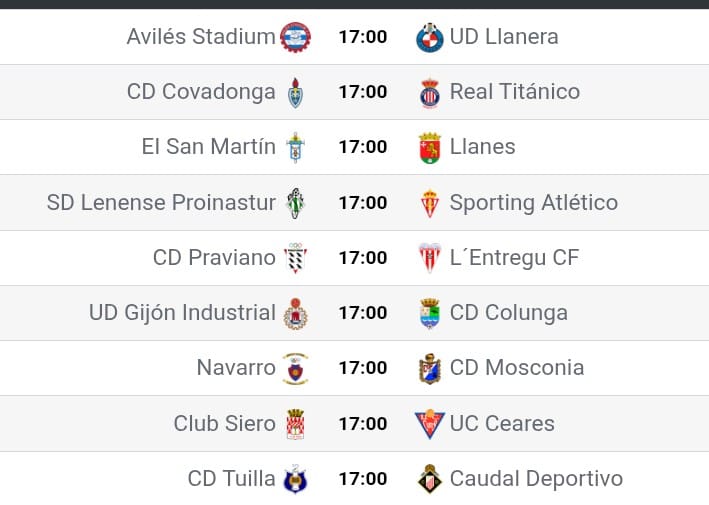Select the 17:00 kickoff of El San Martín match

pyautogui.click(x=363, y=147)
